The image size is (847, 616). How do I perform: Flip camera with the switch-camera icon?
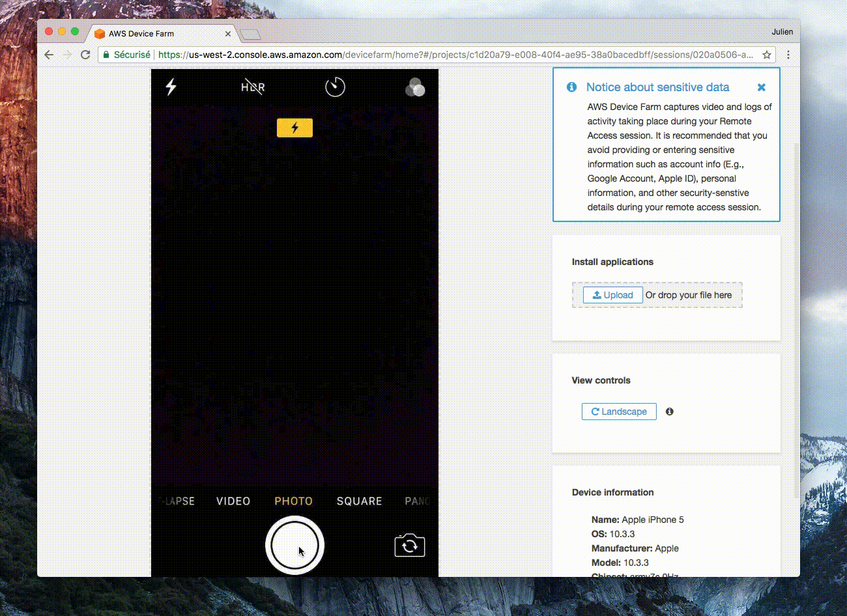(410, 545)
